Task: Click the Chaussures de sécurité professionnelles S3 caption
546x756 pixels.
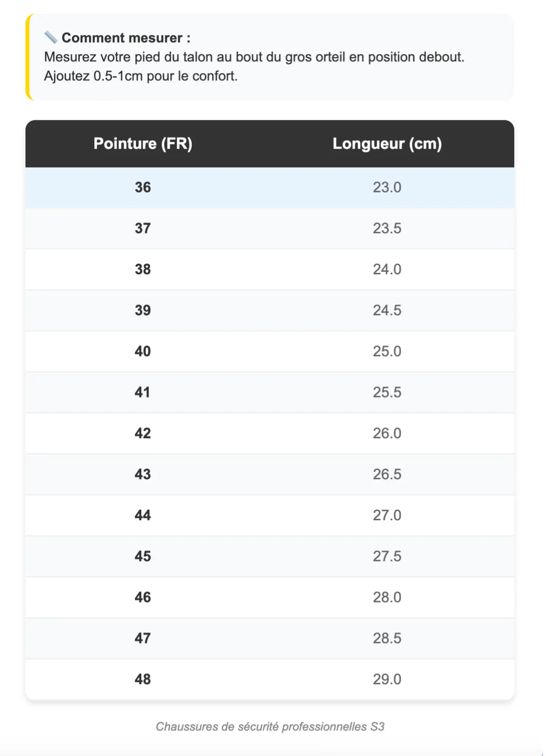Action: [270, 727]
